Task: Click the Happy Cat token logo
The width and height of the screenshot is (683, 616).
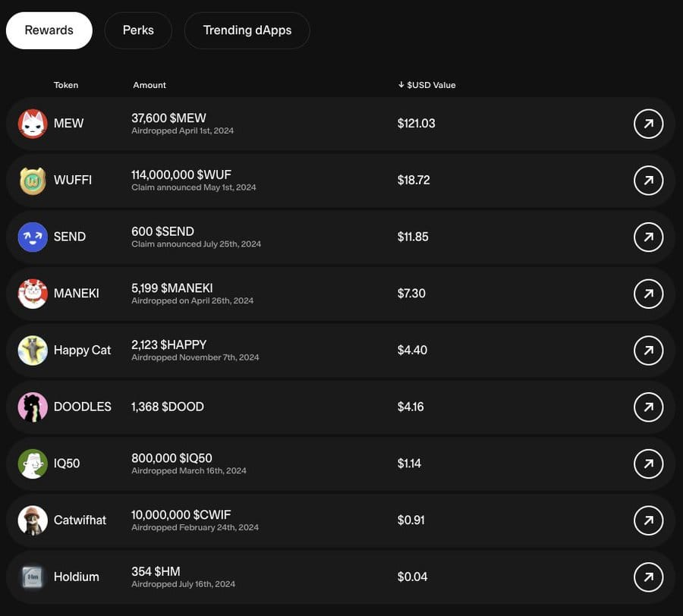Action: click(33, 350)
